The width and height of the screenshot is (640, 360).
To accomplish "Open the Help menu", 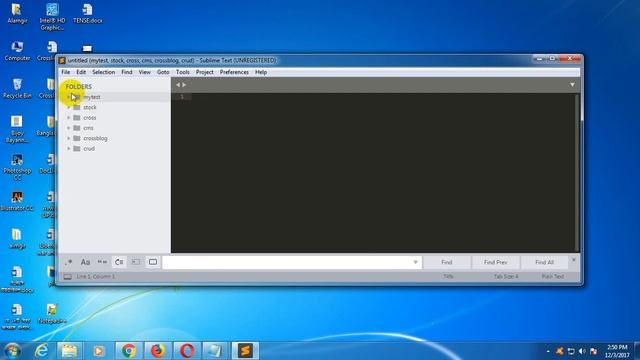I will pos(261,72).
